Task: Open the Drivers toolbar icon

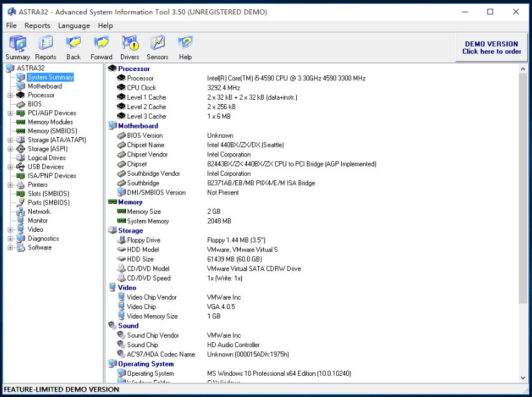Action: coord(130,44)
